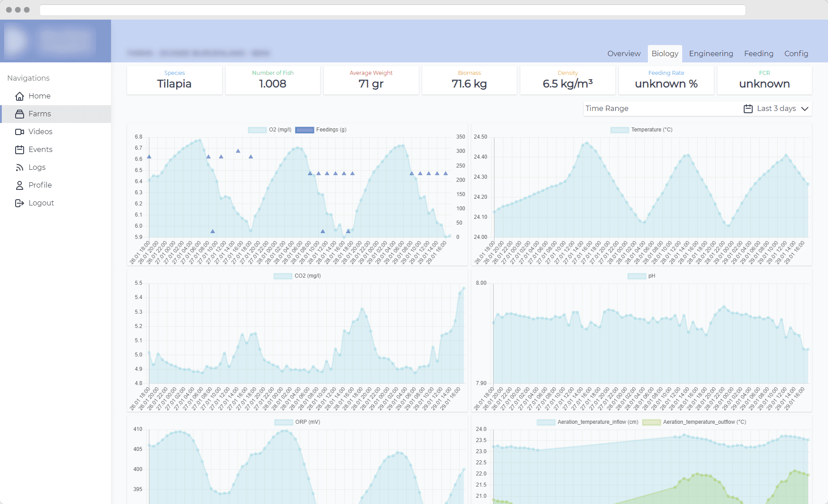
Task: Open the Feeding tab
Action: click(x=758, y=53)
